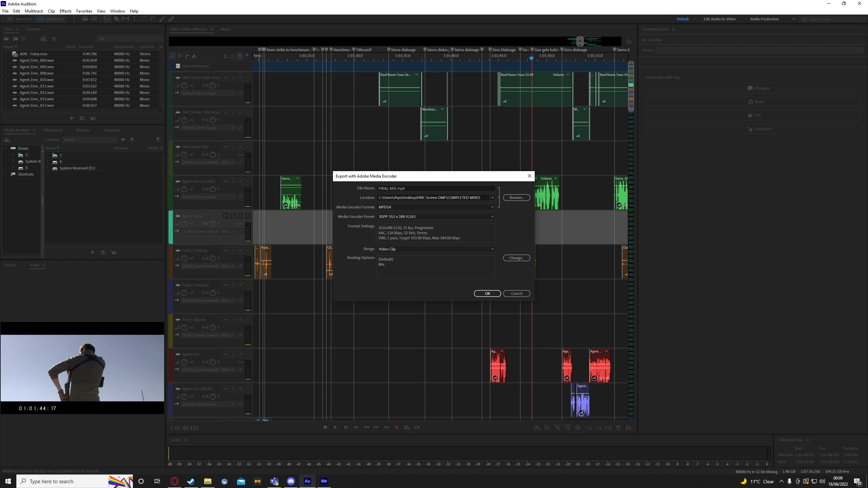This screenshot has height=488, width=868.
Task: Click the Record button in transport controls
Action: [x=397, y=427]
